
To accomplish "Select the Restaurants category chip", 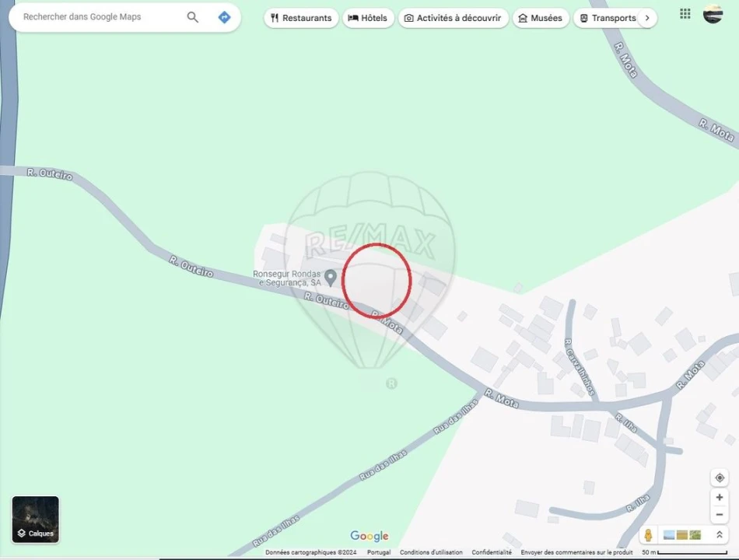I will coord(301,18).
